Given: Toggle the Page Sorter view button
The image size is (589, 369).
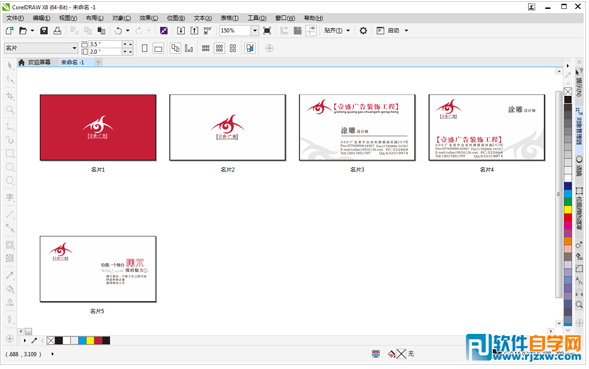Looking at the screenshot, I should point(250,48).
